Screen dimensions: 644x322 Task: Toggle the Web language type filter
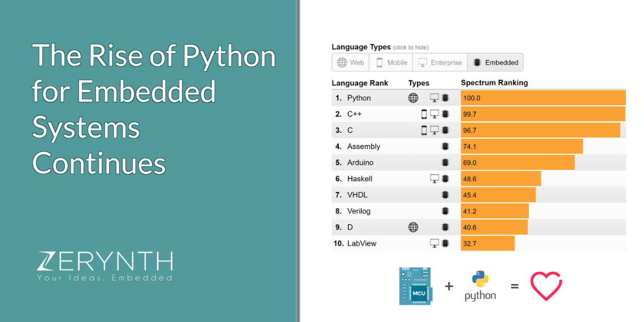tap(350, 63)
